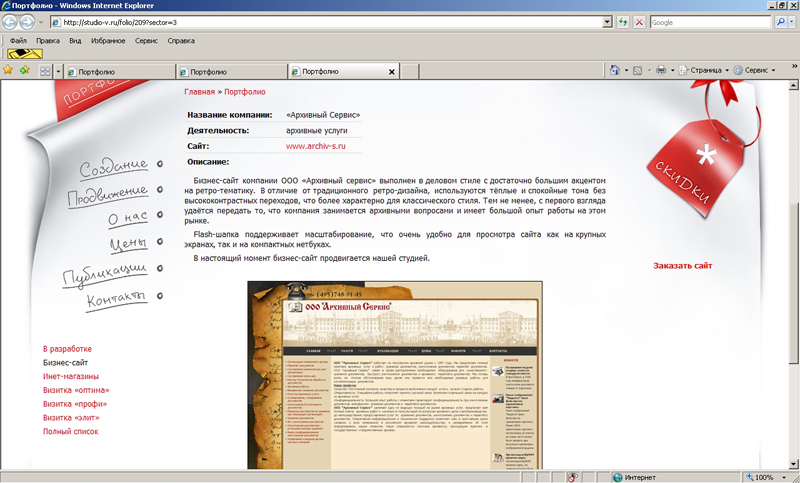
Task: Open the zoom level dropdown arrow
Action: click(x=784, y=477)
